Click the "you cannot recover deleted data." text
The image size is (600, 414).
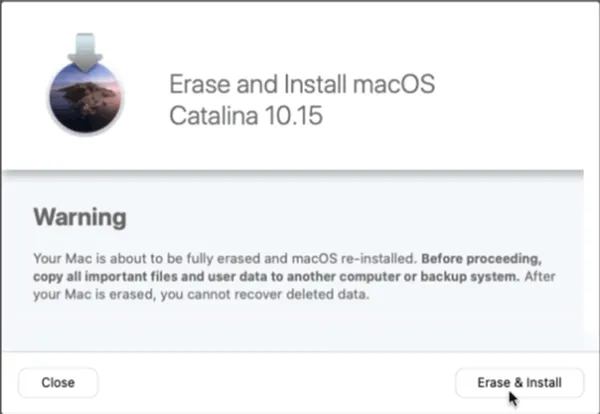point(264,295)
